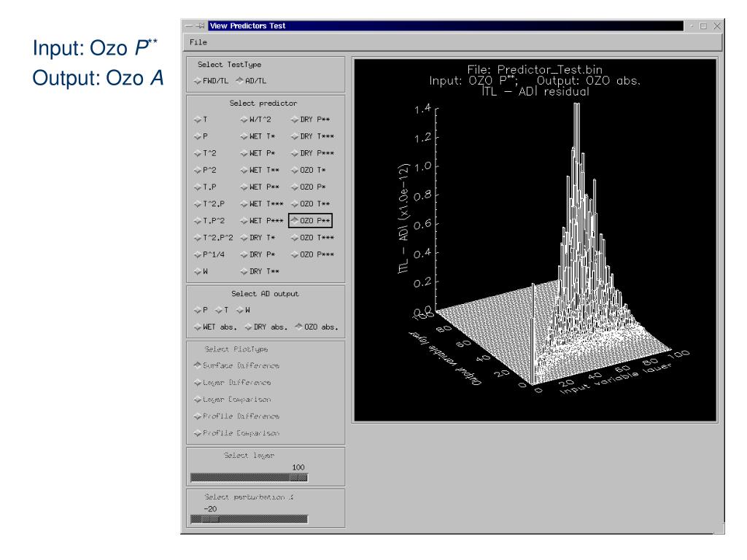The image size is (747, 560).
Task: Pick Layer Comparison plot type
Action: (x=233, y=400)
